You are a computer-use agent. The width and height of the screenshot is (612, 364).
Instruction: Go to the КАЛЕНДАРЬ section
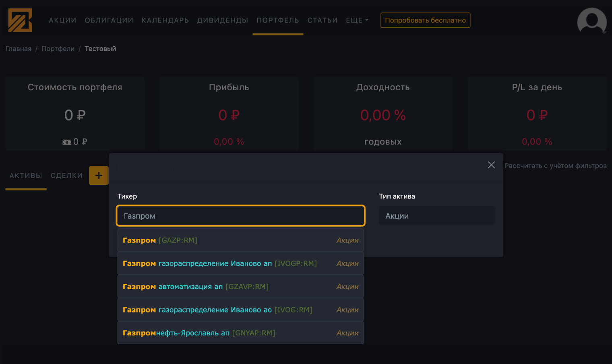tap(165, 20)
